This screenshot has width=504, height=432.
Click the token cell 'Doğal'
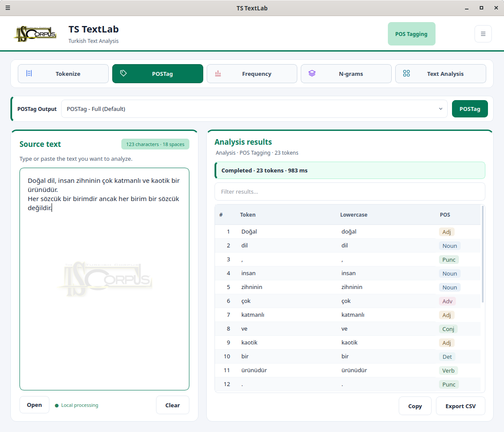[x=249, y=231]
